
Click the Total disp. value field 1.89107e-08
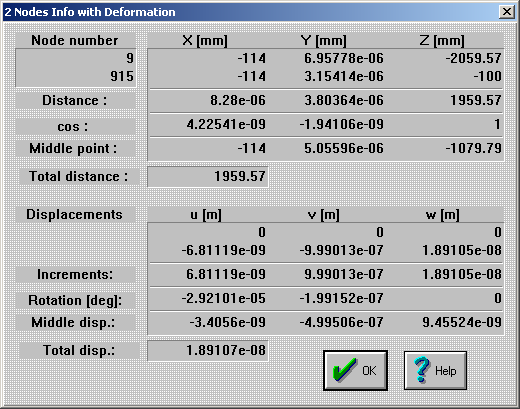(208, 350)
